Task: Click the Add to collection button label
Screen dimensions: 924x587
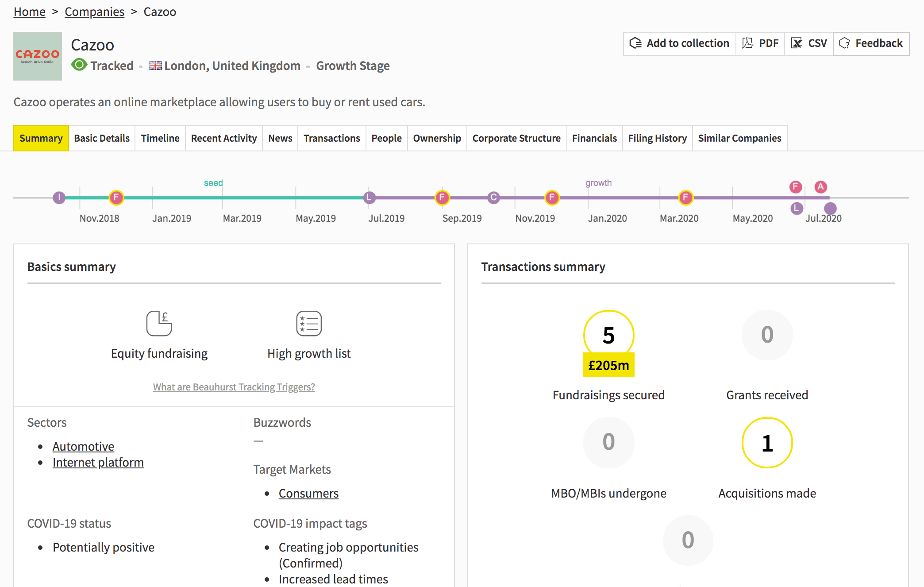Action: coord(688,43)
